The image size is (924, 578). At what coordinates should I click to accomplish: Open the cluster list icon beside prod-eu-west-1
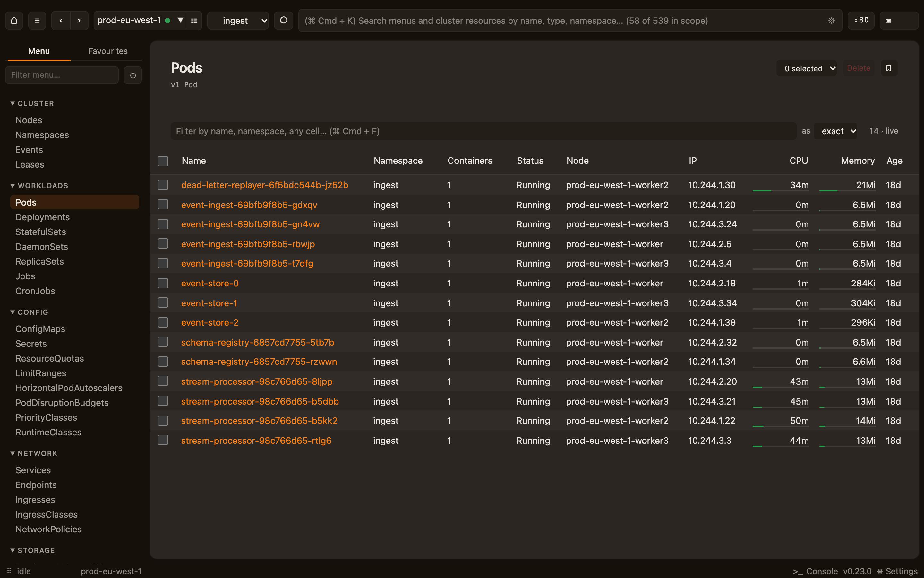tap(194, 21)
